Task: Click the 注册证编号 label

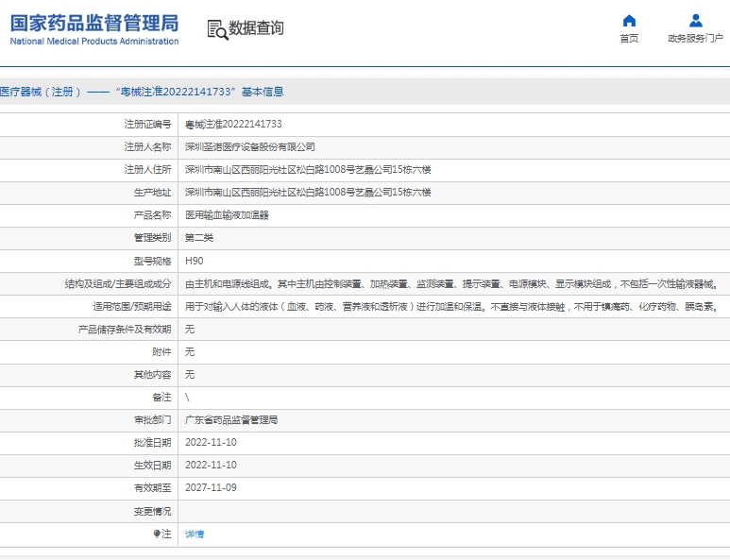Action: click(x=147, y=124)
